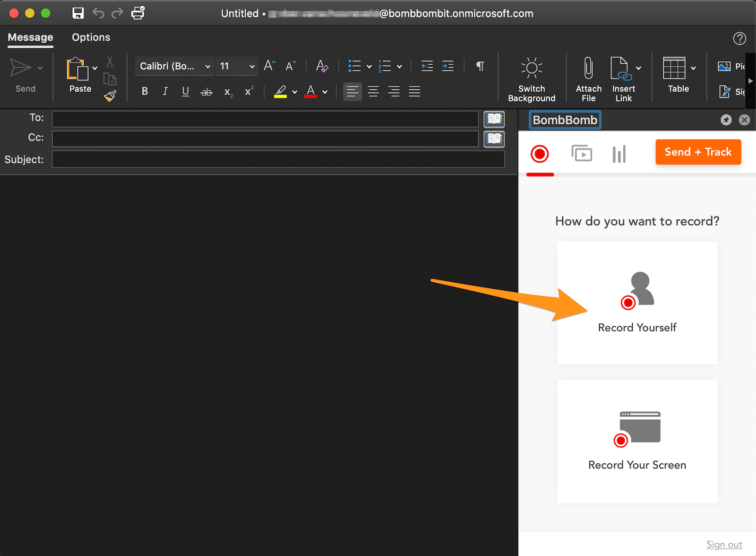Toggle superscript formatting
Image resolution: width=756 pixels, height=556 pixels.
coord(249,91)
